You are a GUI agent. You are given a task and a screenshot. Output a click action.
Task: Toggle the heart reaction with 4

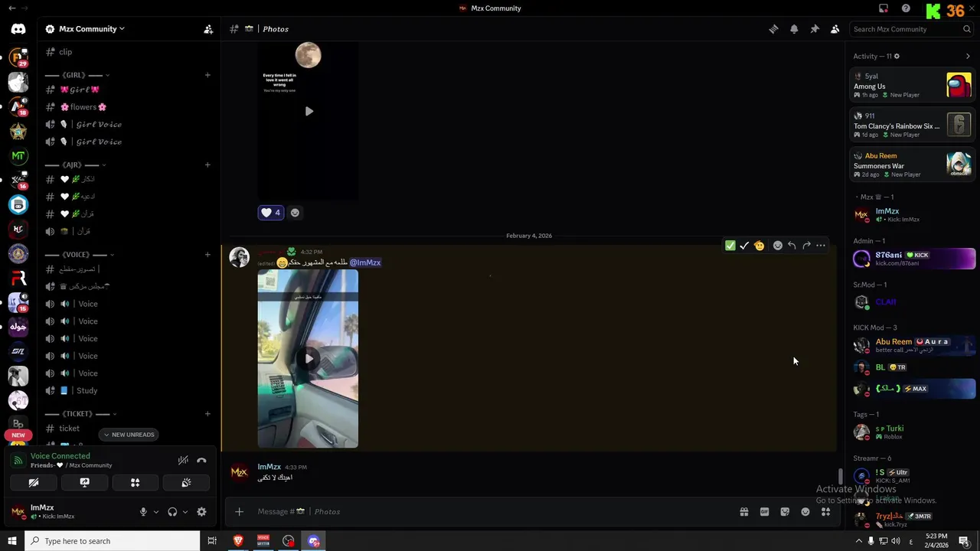pos(270,213)
